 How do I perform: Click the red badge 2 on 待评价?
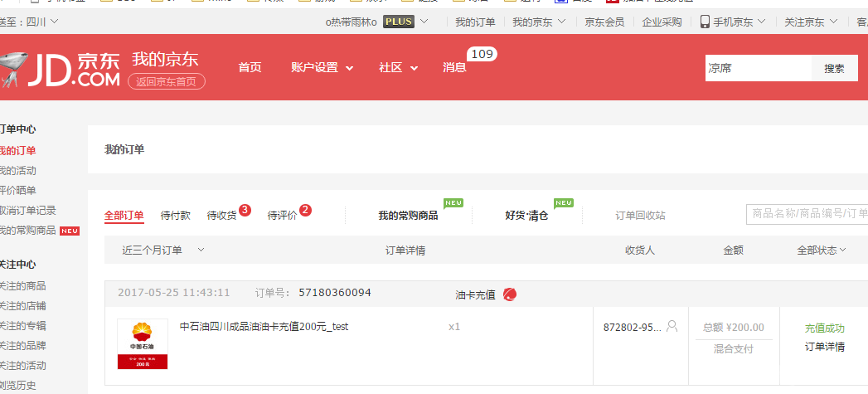tap(306, 210)
